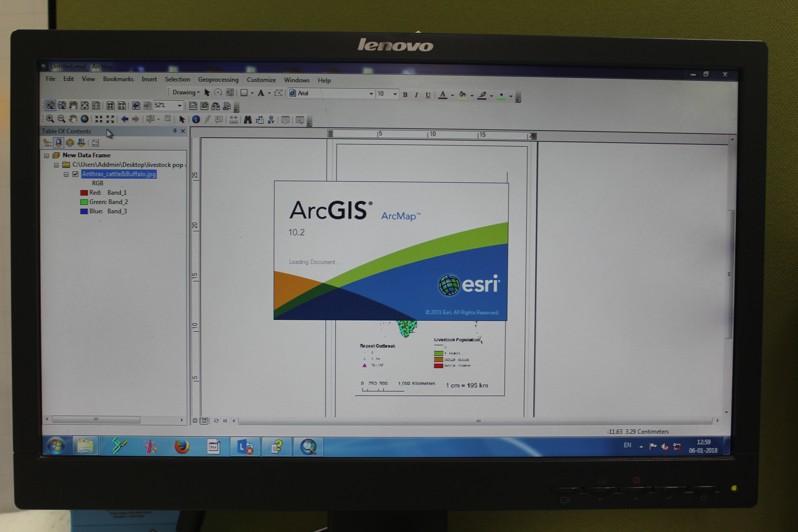Open the Arial font combo box

331,93
